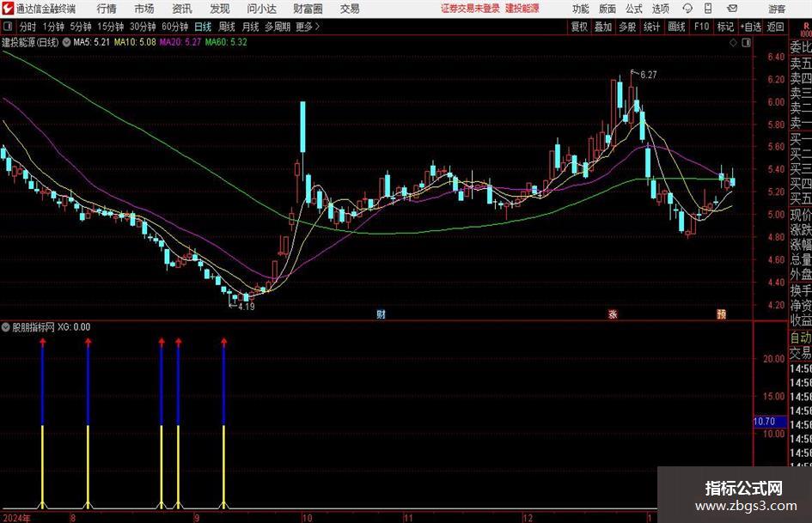Open the 问小达 menu

(x=262, y=9)
